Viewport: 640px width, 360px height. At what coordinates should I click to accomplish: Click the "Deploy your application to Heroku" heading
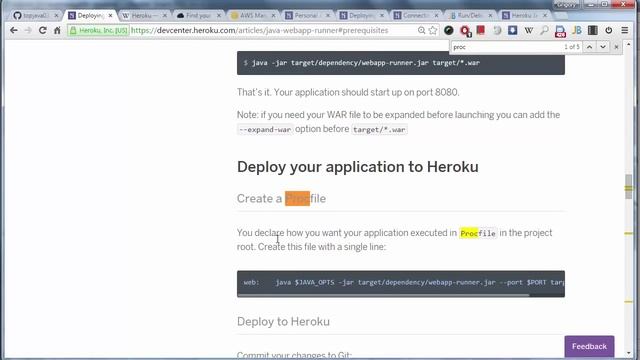tap(358, 167)
